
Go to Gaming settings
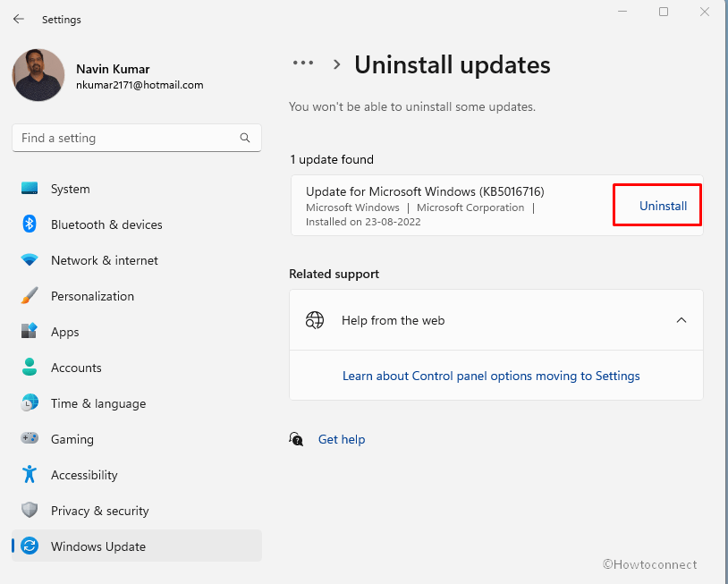(137, 439)
